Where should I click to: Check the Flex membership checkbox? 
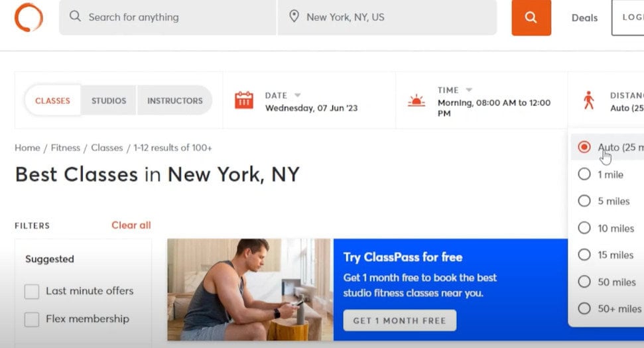coord(32,319)
